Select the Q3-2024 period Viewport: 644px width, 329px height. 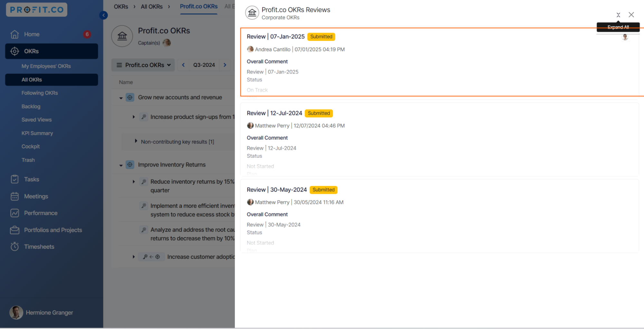[204, 65]
